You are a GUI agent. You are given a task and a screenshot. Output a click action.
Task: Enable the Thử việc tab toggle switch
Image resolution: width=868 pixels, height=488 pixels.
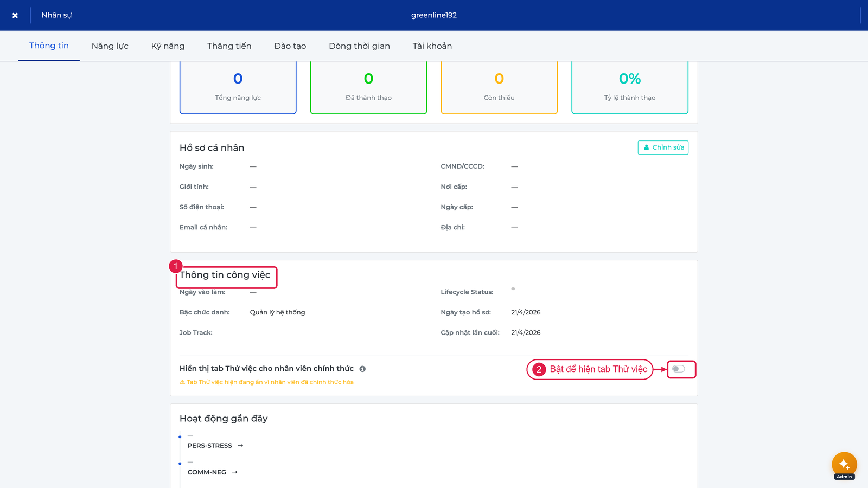679,369
